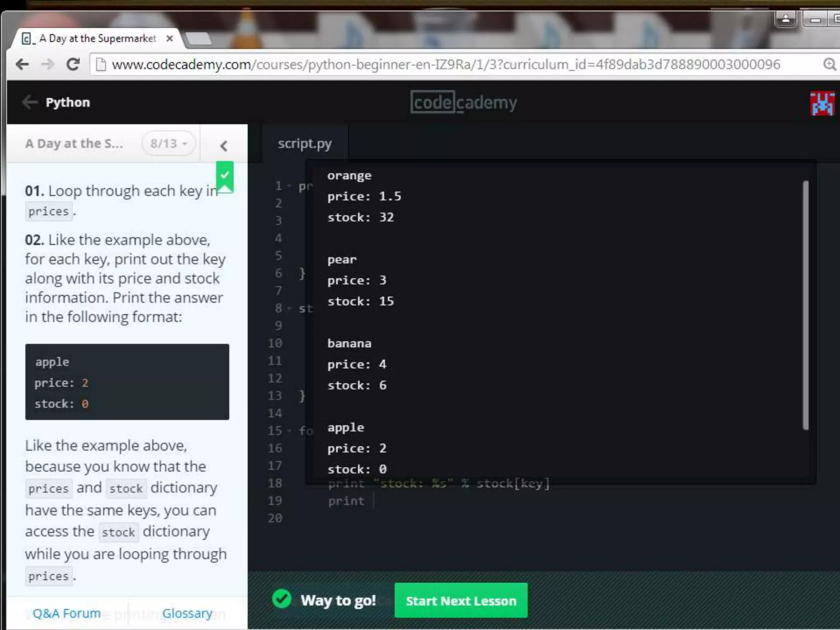This screenshot has width=840, height=630.
Task: Click green check beside Way to go
Action: pyautogui.click(x=282, y=599)
